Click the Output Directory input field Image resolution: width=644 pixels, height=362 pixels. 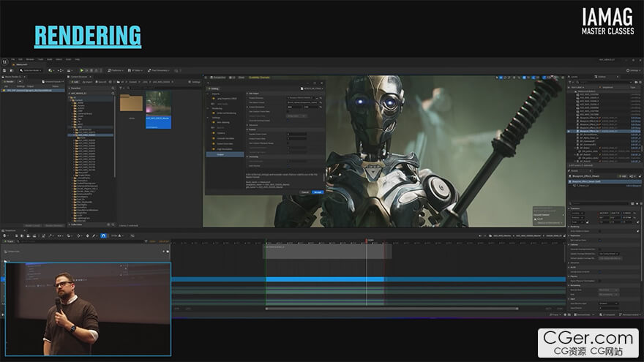pos(301,98)
